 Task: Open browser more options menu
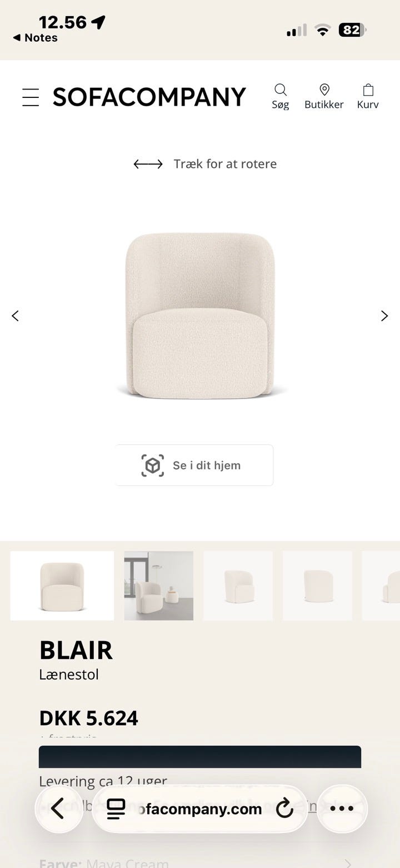[x=342, y=809]
